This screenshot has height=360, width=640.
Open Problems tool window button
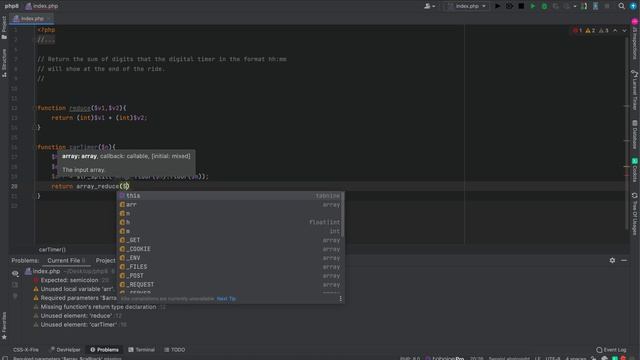[104, 350]
